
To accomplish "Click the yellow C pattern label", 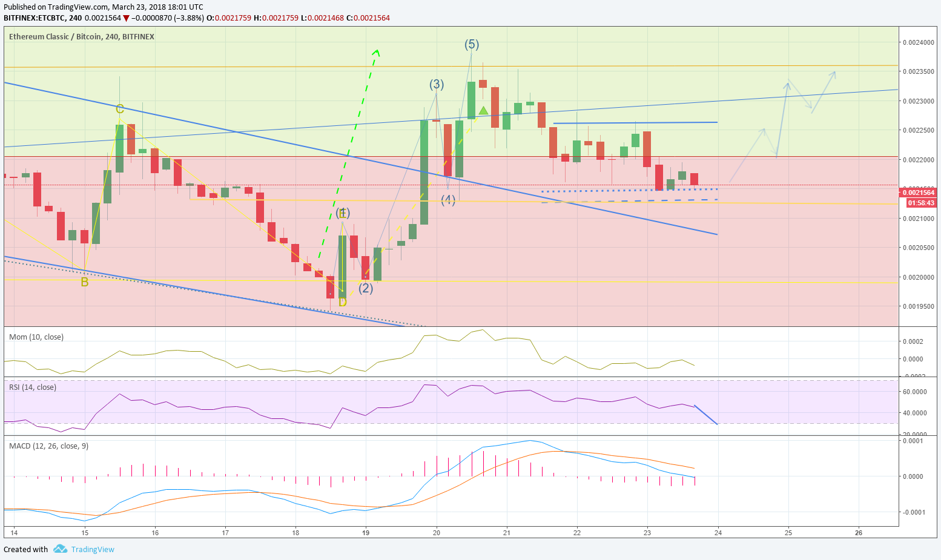I will click(x=120, y=109).
